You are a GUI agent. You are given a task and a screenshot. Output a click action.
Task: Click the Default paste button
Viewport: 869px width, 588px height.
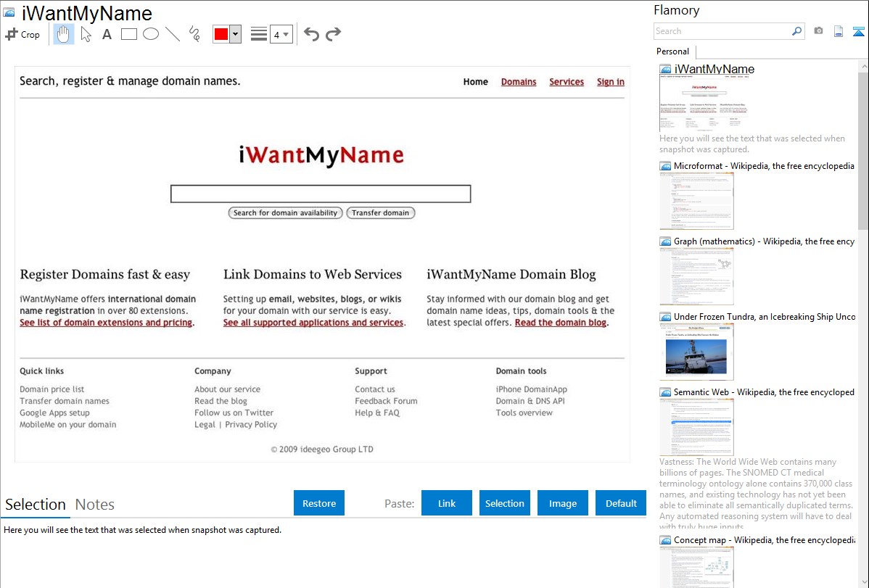coord(621,503)
